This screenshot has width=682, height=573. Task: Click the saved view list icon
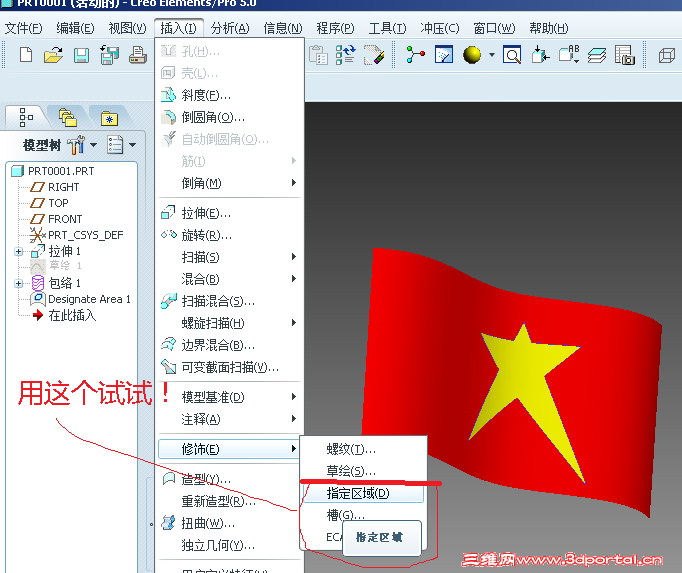pos(569,55)
